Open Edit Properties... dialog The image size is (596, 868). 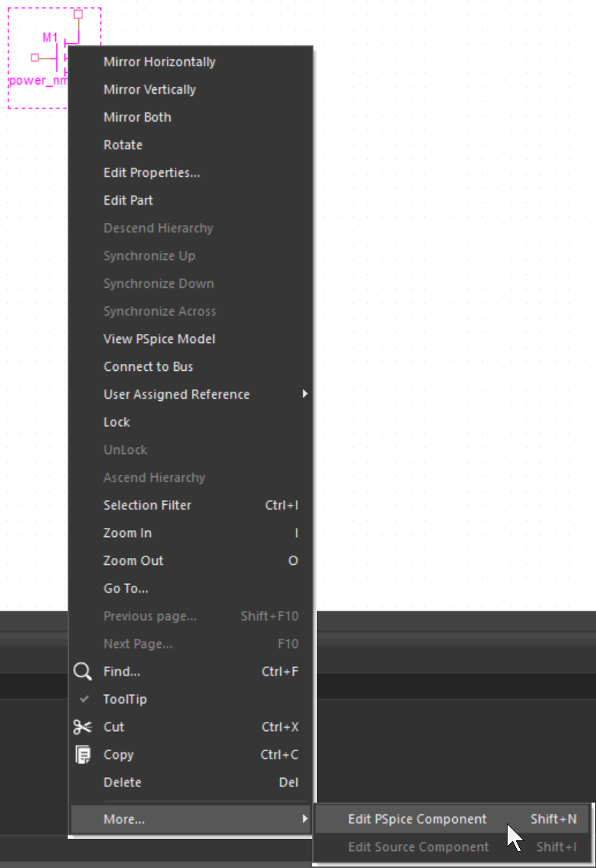151,172
